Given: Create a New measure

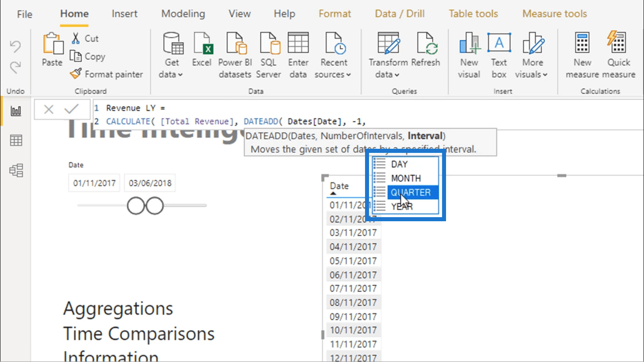Looking at the screenshot, I should [582, 56].
